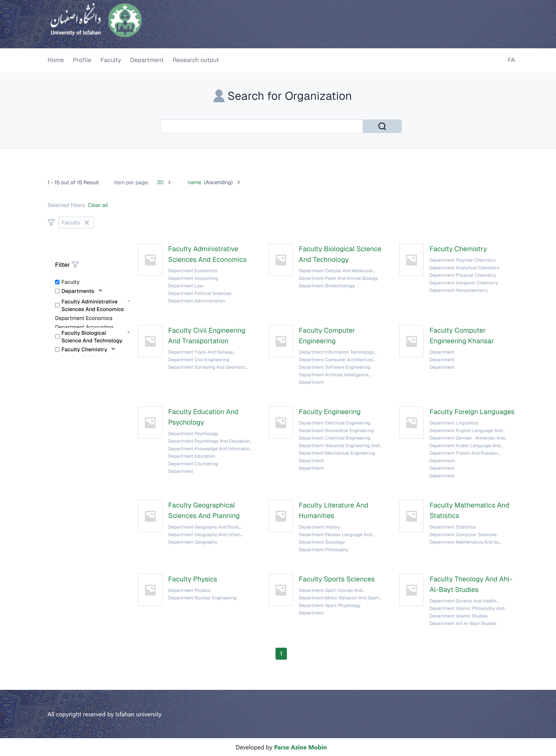This screenshot has height=756, width=556.
Task: Open Faculty Literature And Humanities image placeholder
Action: pyautogui.click(x=281, y=516)
